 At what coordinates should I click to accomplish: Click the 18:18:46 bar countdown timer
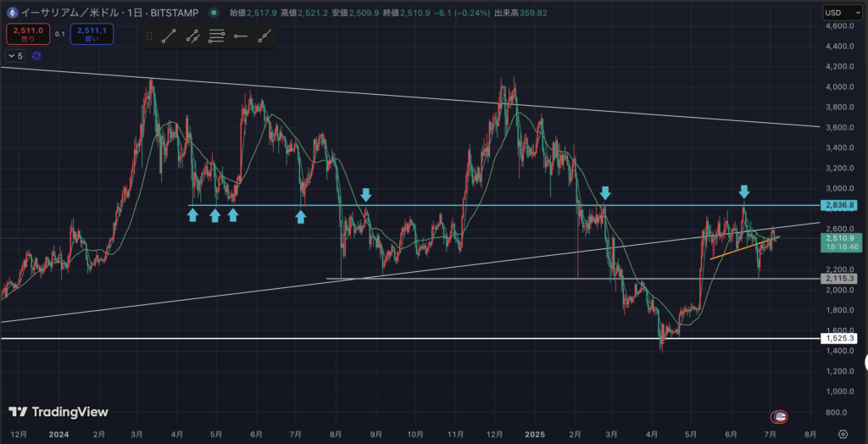point(841,247)
